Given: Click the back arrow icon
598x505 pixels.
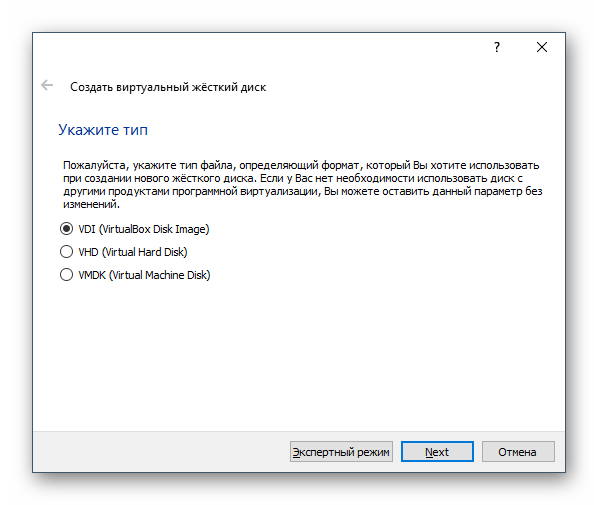Looking at the screenshot, I should [47, 85].
